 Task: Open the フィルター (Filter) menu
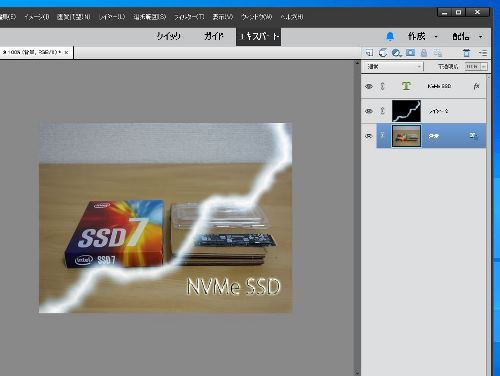(189, 17)
